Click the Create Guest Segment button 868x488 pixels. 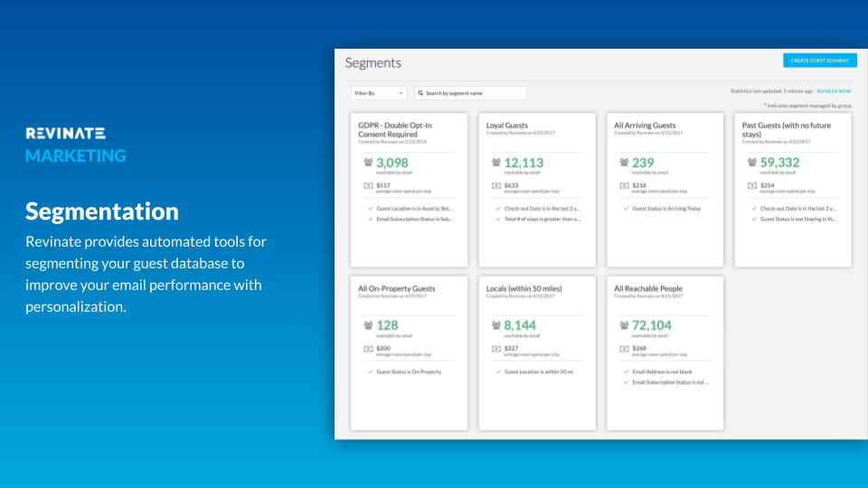click(x=820, y=61)
